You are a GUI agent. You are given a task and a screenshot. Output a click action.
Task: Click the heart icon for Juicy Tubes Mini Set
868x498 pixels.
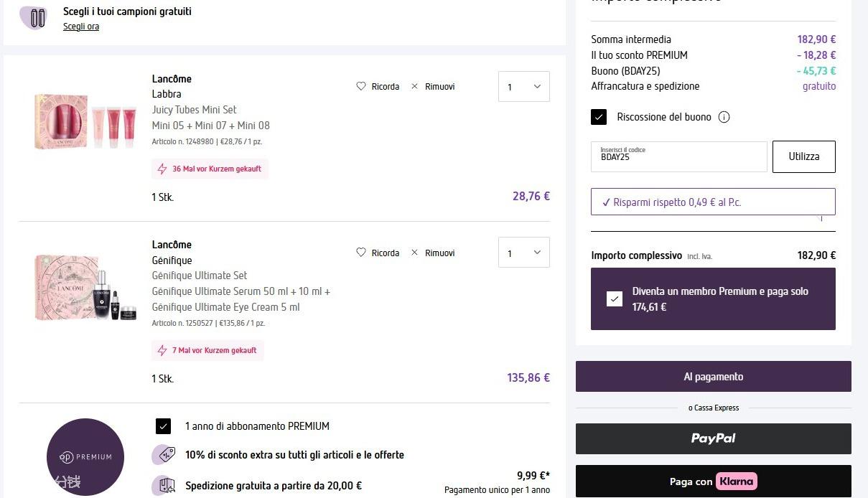[x=361, y=86]
